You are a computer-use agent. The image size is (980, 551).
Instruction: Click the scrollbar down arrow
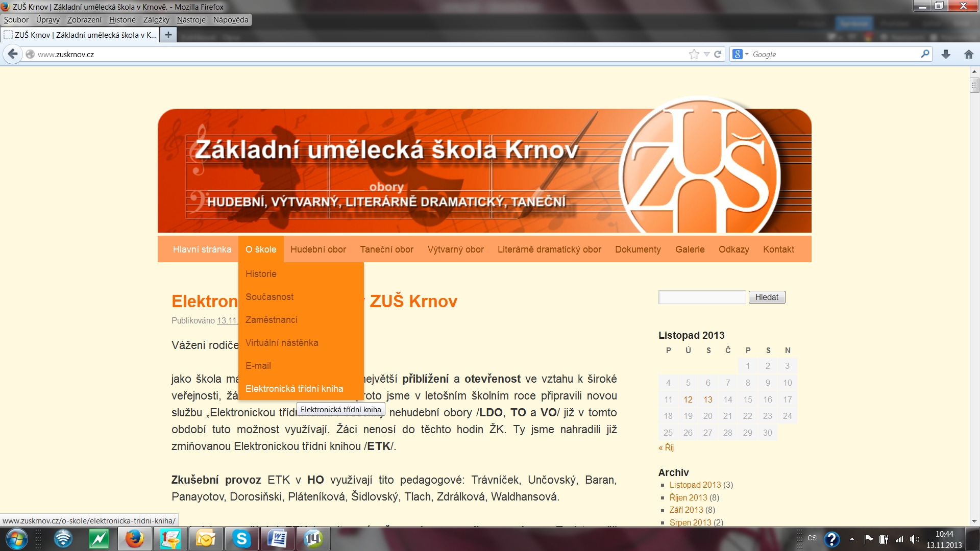pos(974,521)
